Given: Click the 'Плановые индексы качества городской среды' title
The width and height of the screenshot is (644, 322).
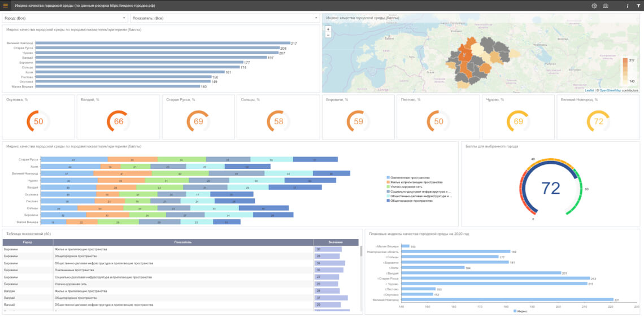Looking at the screenshot, I should [419, 234].
